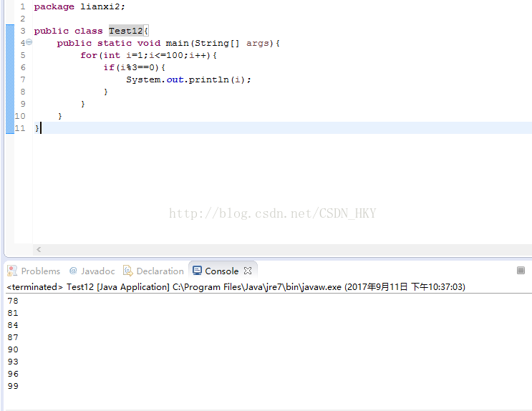Click the 'public class' keywords on line 3
532x411 pixels.
pyautogui.click(x=68, y=31)
